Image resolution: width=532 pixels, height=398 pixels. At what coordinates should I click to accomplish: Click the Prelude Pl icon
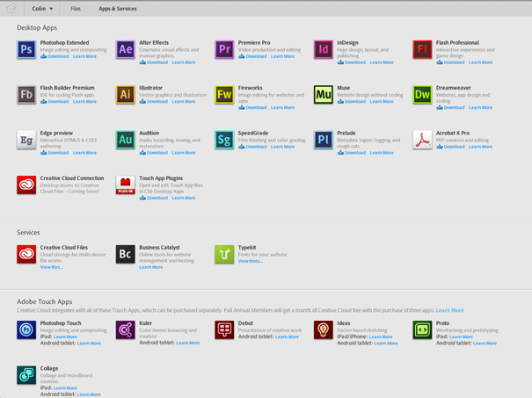tap(324, 140)
